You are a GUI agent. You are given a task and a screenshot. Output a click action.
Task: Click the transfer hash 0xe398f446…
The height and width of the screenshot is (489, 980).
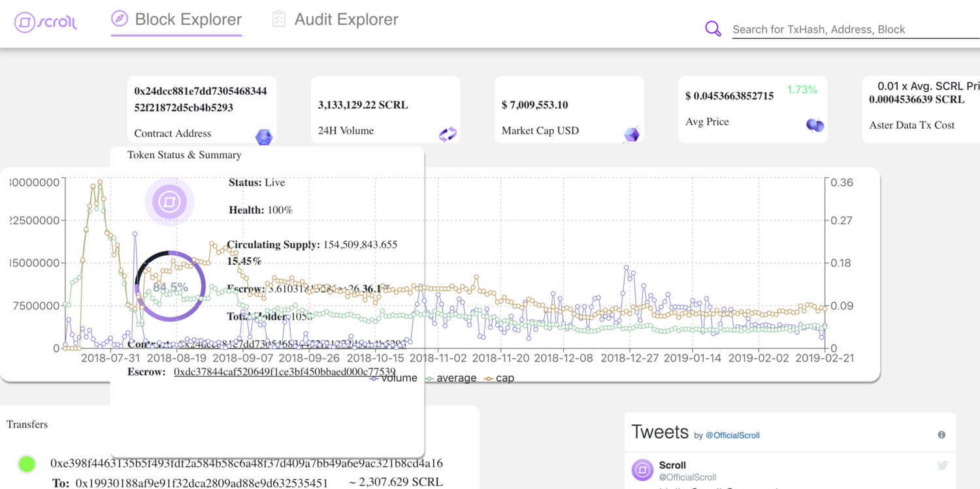coord(246,464)
